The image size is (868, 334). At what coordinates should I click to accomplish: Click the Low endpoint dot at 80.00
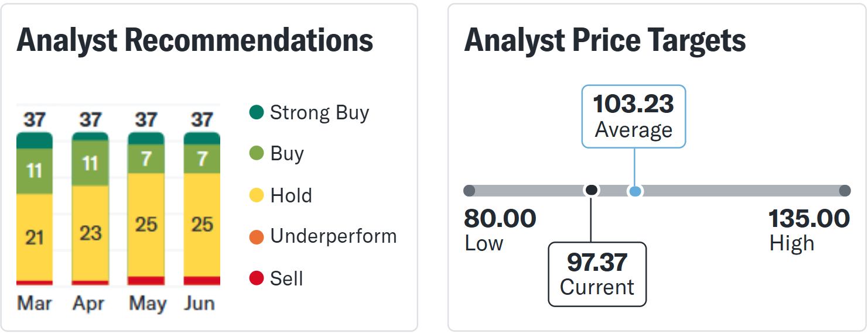469,191
